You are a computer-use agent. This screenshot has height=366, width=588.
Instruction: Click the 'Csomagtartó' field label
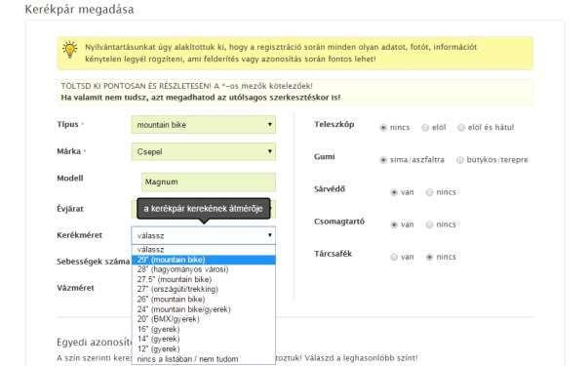[x=339, y=222]
